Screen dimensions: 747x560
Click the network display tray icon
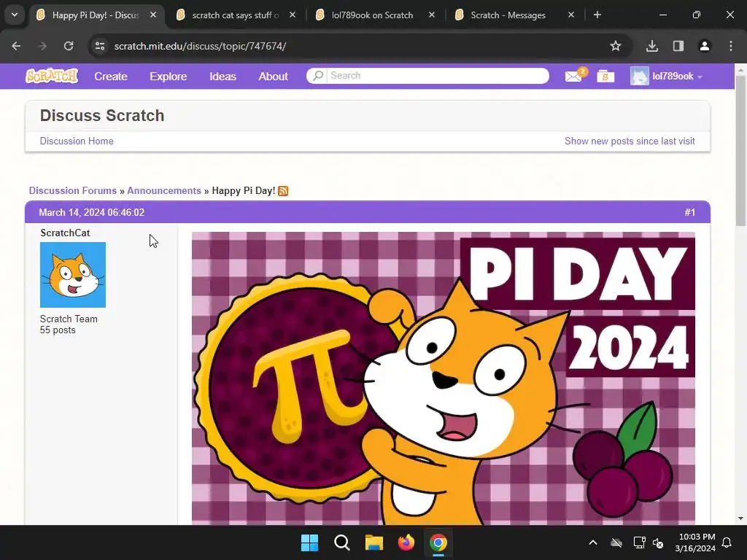pyautogui.click(x=639, y=542)
